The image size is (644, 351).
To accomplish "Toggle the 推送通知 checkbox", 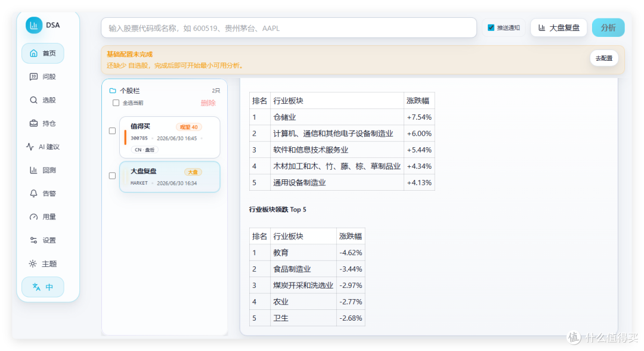I will point(491,28).
